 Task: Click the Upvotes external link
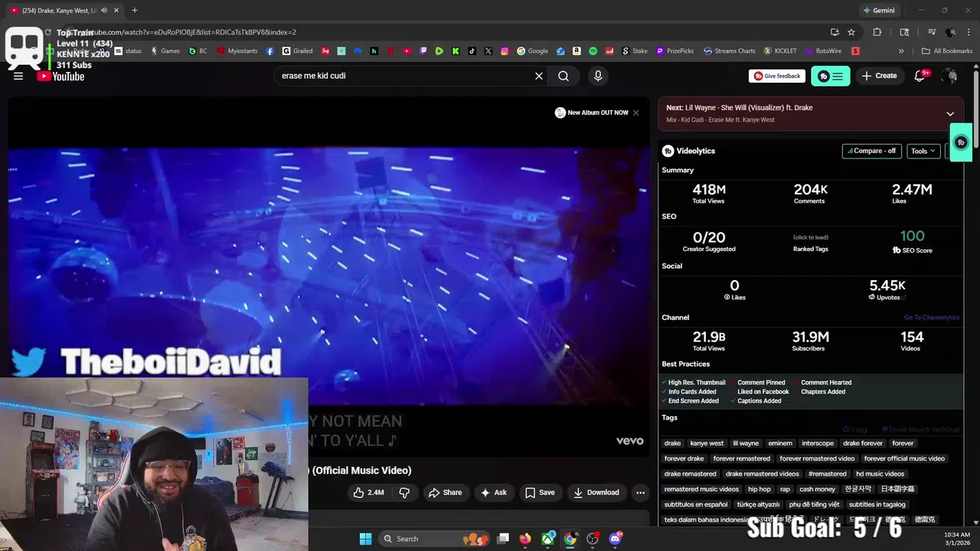887,297
